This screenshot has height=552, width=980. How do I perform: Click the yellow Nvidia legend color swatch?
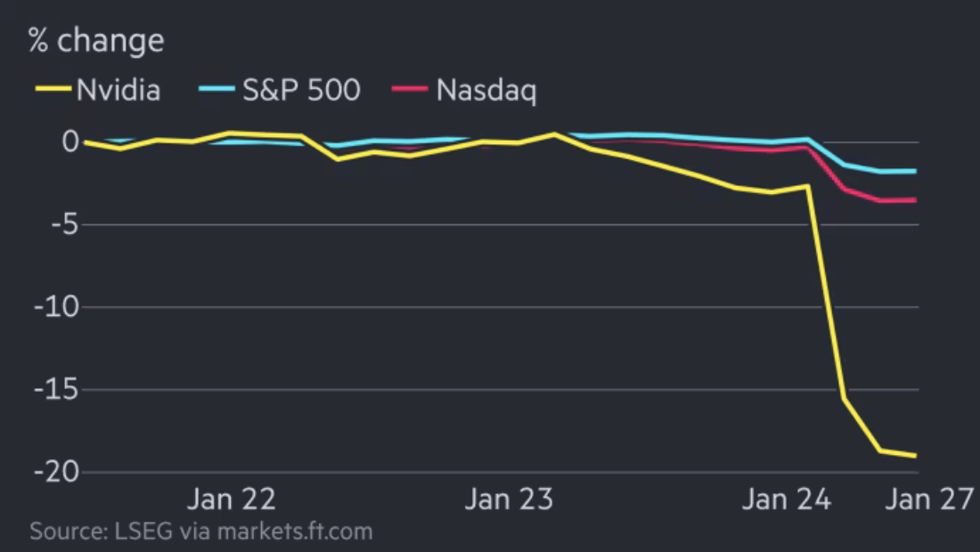point(52,89)
